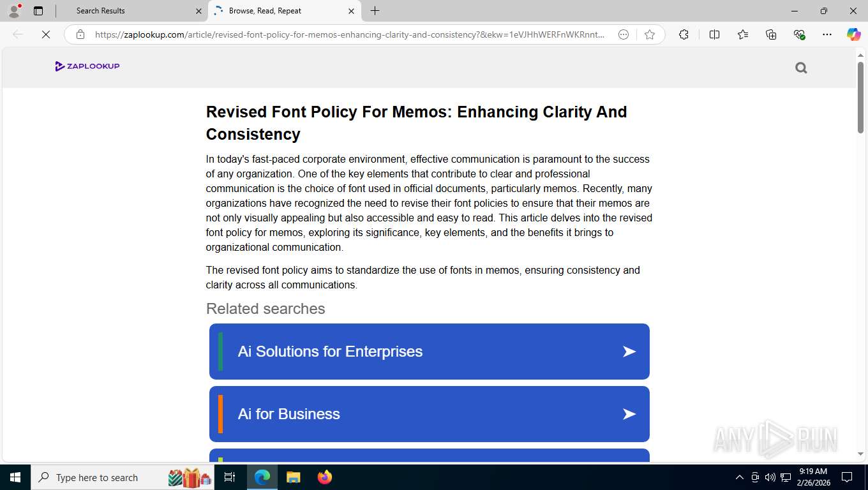Image resolution: width=868 pixels, height=490 pixels.
Task: Click the Related searches heading
Action: click(266, 309)
